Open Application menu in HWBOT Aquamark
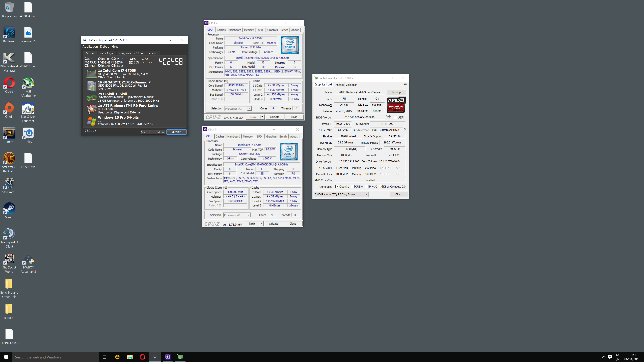The height and width of the screenshot is (362, 644). click(x=90, y=46)
